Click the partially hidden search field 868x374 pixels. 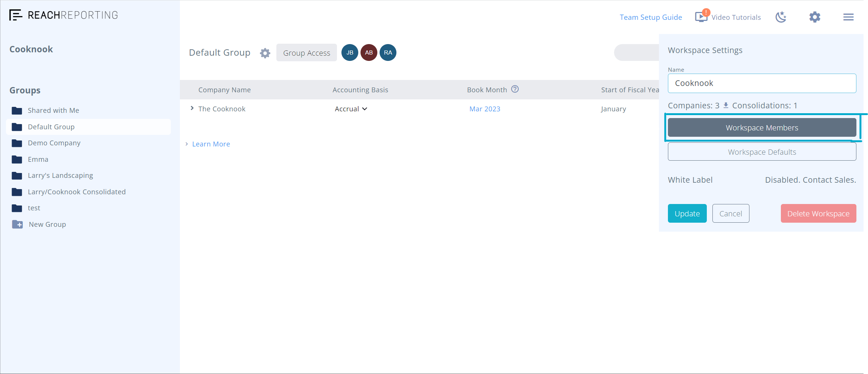[x=637, y=53]
